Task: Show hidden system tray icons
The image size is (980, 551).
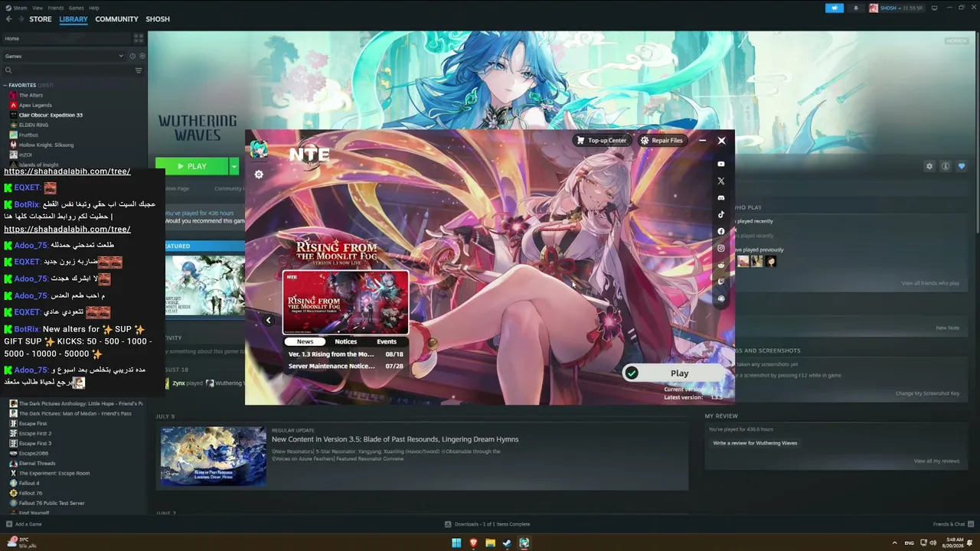Action: tap(894, 543)
